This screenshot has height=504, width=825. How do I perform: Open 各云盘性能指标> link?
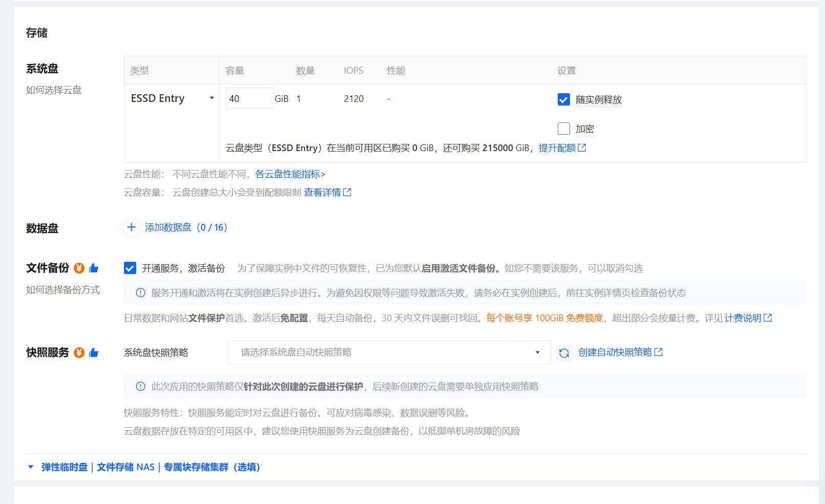click(290, 174)
